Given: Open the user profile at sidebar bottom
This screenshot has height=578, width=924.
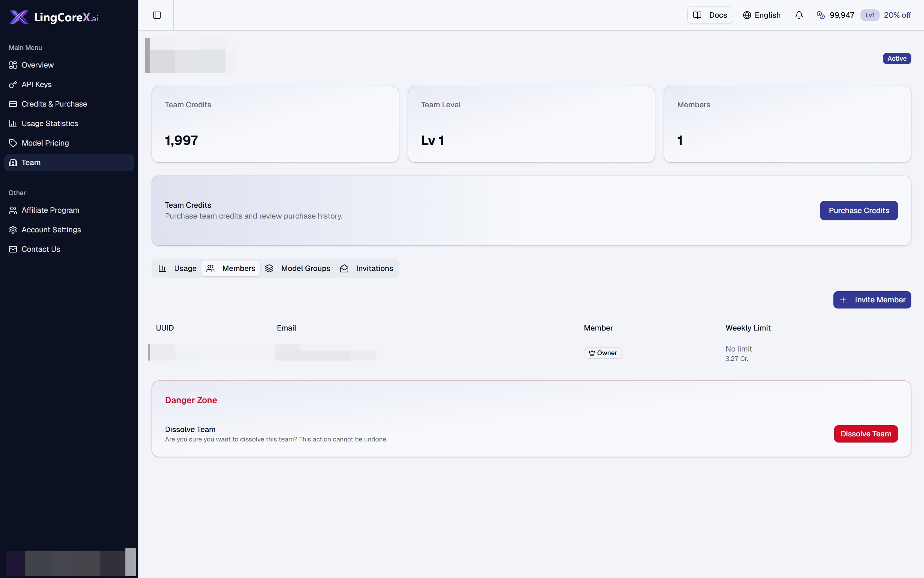Looking at the screenshot, I should pos(71,562).
